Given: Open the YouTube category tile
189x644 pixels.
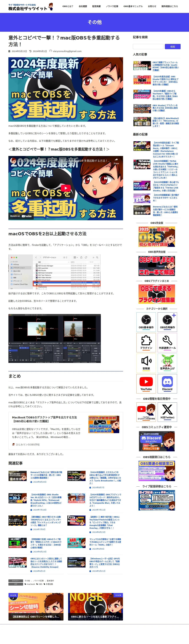Looking at the screenshot, I should click(146, 383).
